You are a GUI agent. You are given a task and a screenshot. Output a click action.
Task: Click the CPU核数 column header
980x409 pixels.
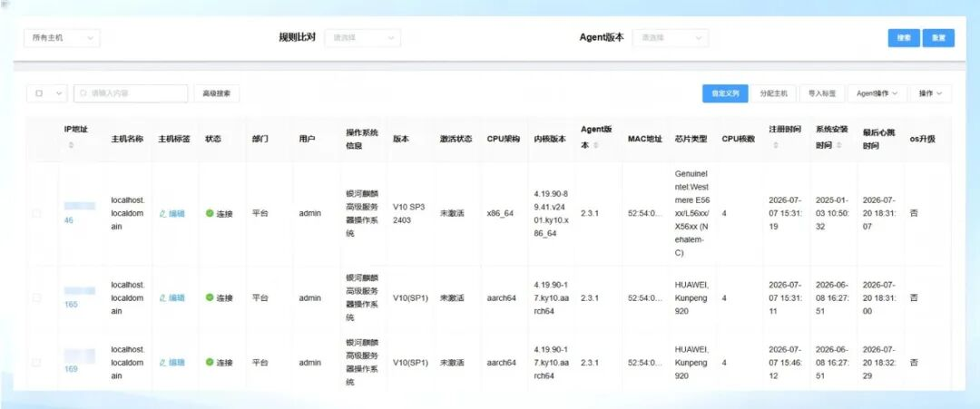[x=738, y=140]
